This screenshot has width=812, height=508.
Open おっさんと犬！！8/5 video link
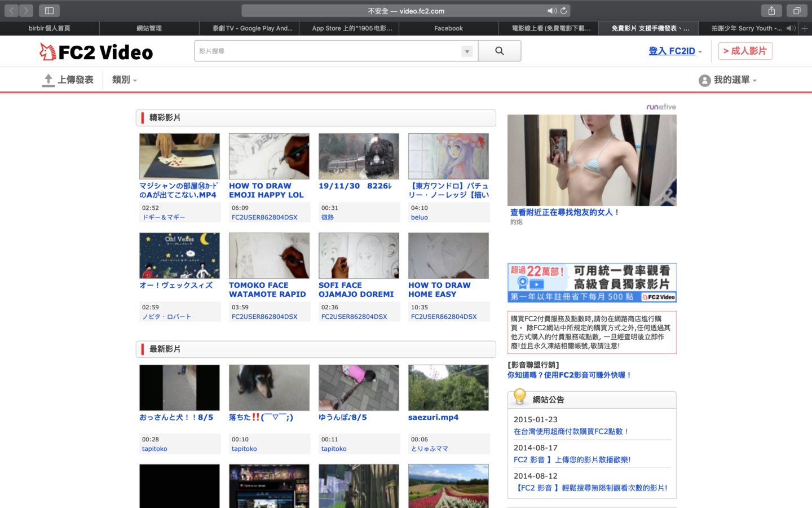pyautogui.click(x=176, y=417)
